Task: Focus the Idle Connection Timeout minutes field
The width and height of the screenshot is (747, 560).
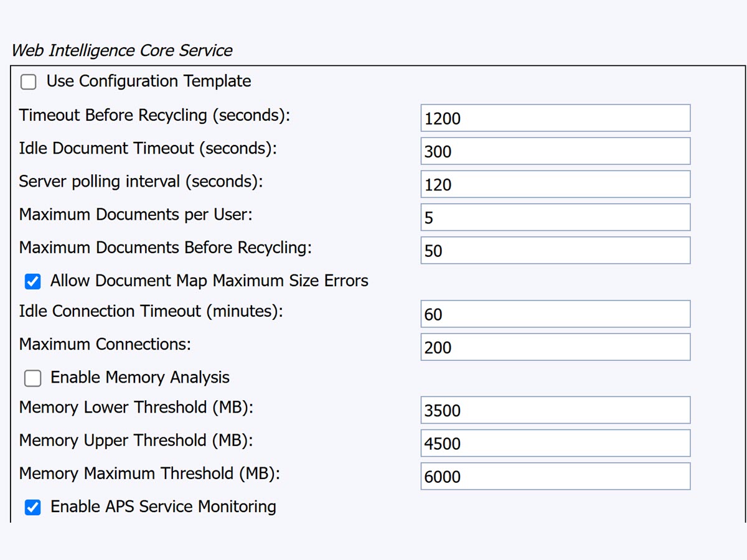Action: (x=555, y=314)
